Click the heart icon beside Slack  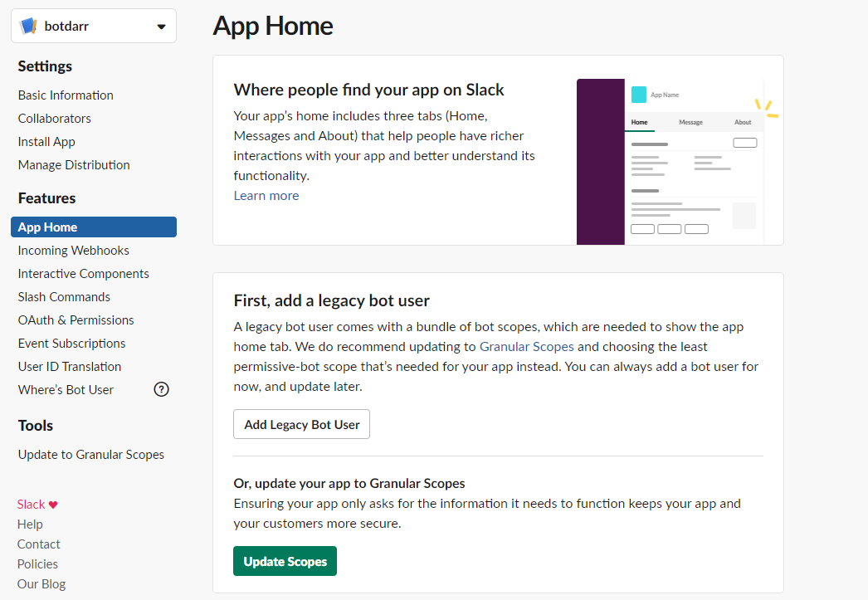coord(53,505)
